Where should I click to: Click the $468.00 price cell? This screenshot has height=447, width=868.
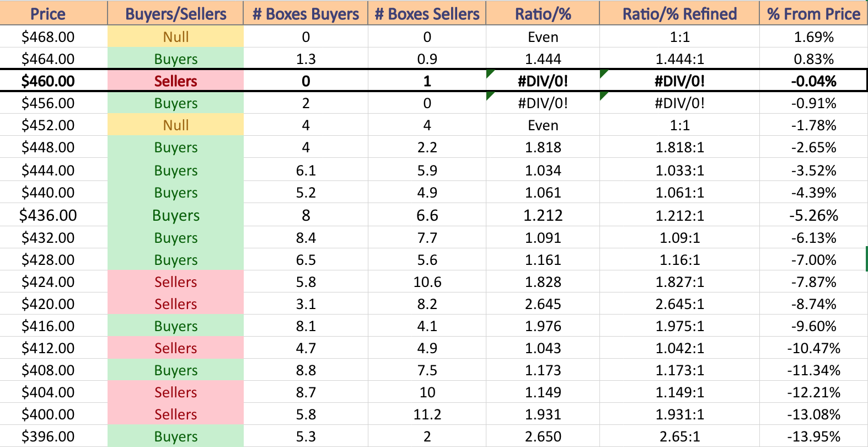[x=53, y=36]
